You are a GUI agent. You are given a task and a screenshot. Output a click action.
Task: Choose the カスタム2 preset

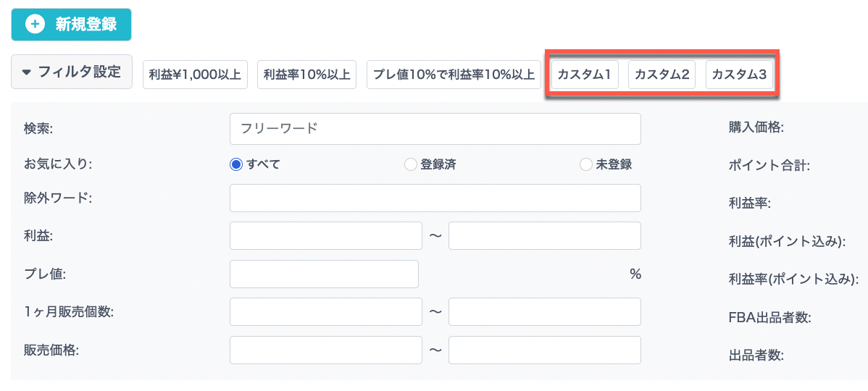(662, 74)
